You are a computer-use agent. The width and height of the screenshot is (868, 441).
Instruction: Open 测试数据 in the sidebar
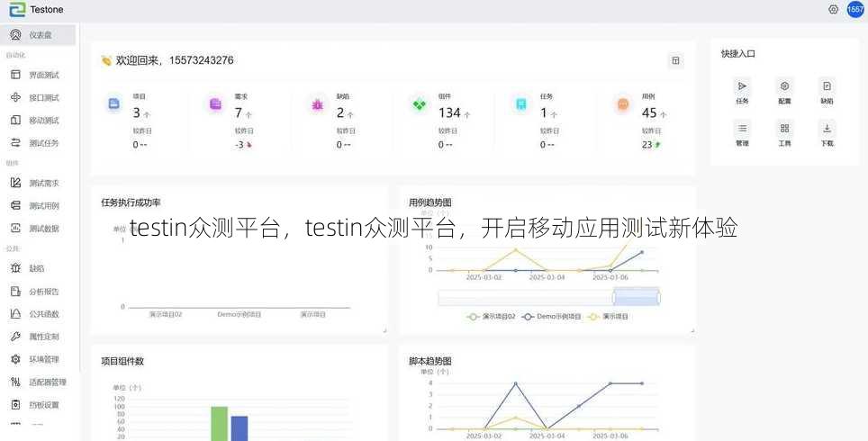point(38,228)
